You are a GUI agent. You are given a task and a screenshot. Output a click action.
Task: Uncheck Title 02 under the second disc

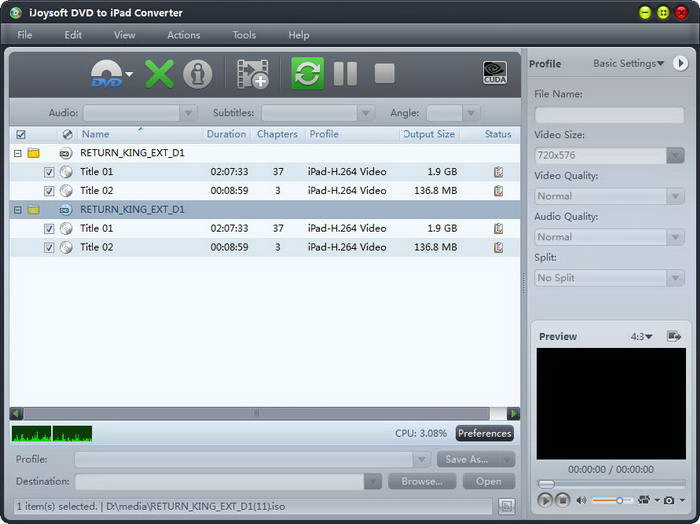(x=49, y=248)
